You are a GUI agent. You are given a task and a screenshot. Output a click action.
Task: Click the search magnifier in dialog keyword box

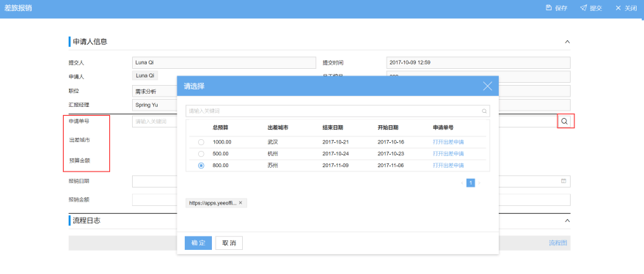tap(484, 111)
